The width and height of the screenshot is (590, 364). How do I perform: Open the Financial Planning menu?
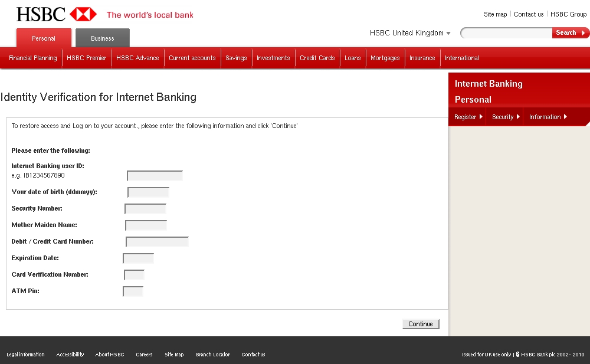pyautogui.click(x=32, y=58)
